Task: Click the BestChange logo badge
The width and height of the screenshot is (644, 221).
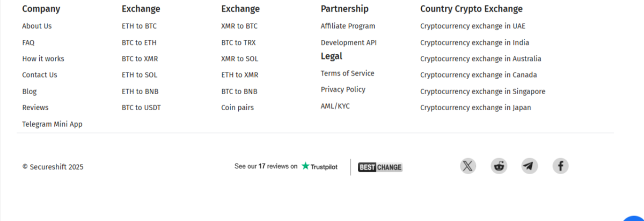Action: click(x=380, y=167)
